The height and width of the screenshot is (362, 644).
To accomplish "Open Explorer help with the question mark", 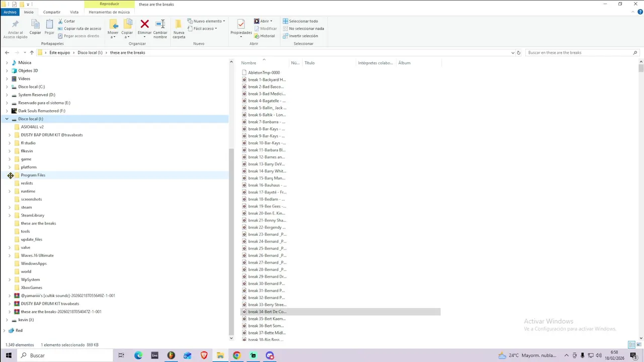I will pyautogui.click(x=640, y=12).
